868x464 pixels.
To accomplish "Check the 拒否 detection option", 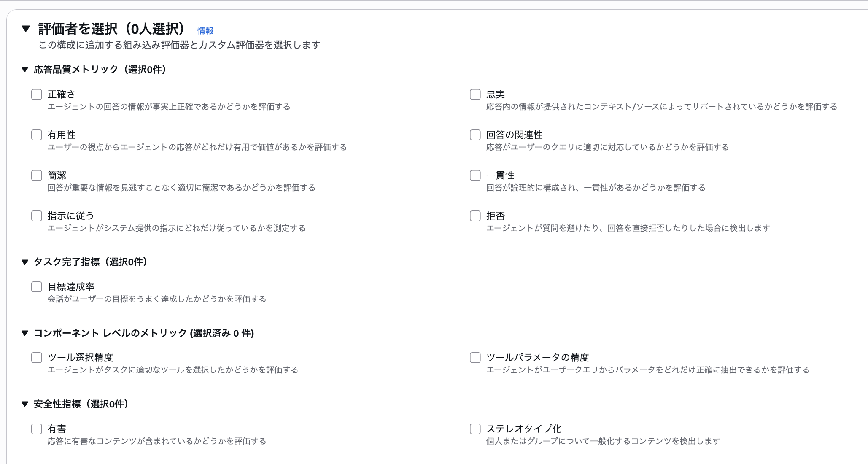I will [x=475, y=216].
